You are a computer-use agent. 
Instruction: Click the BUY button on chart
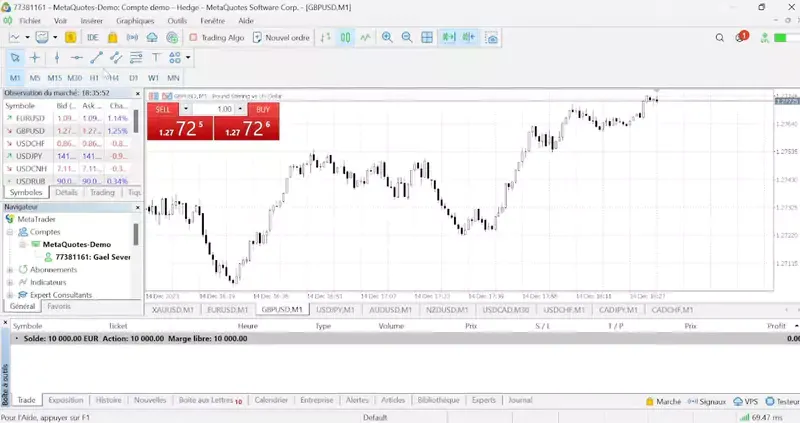tap(263, 109)
